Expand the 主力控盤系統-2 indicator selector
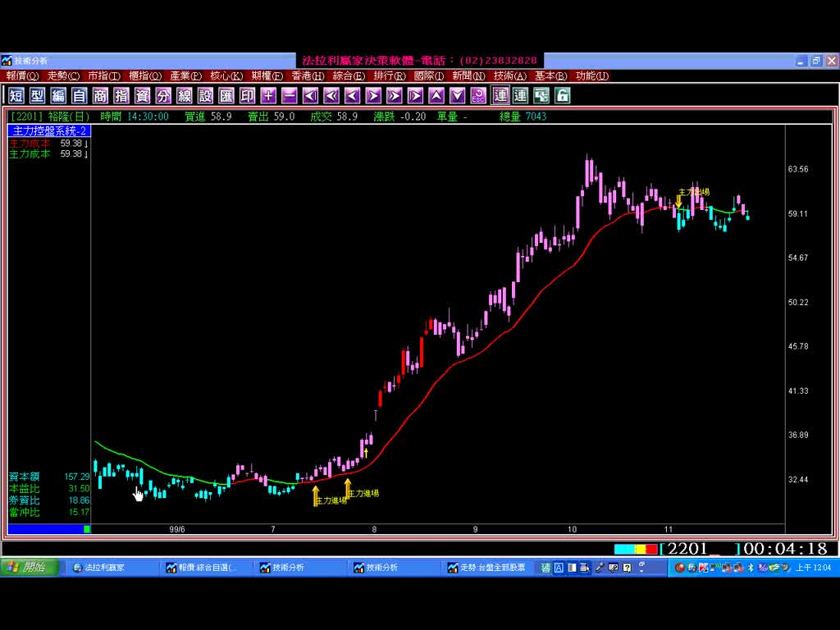Screen dimensions: 840x630 click(x=49, y=131)
